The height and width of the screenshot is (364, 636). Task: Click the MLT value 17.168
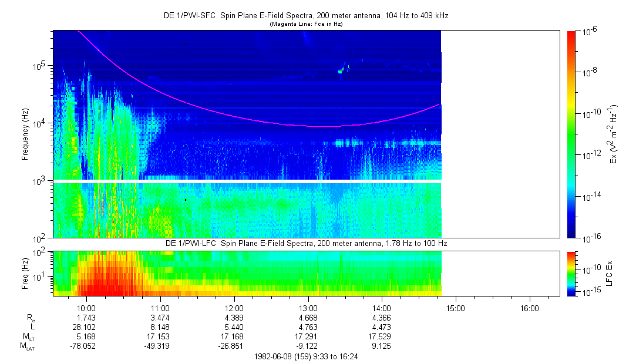(231, 336)
